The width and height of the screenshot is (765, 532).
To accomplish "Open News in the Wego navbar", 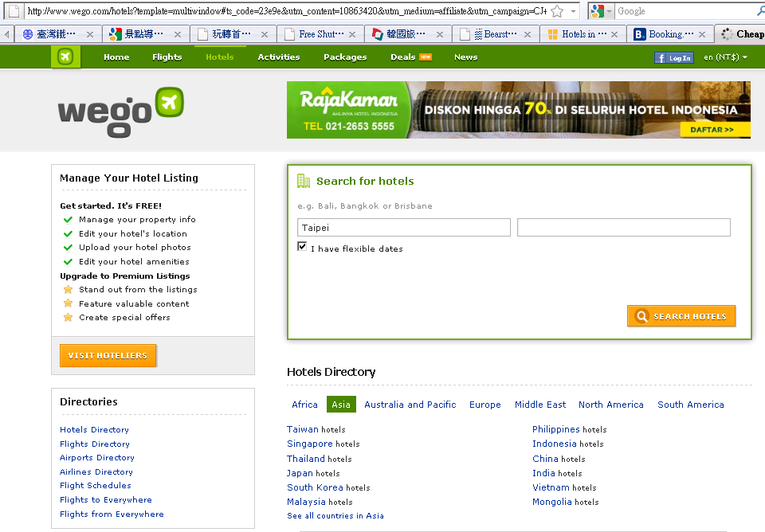I will point(466,57).
